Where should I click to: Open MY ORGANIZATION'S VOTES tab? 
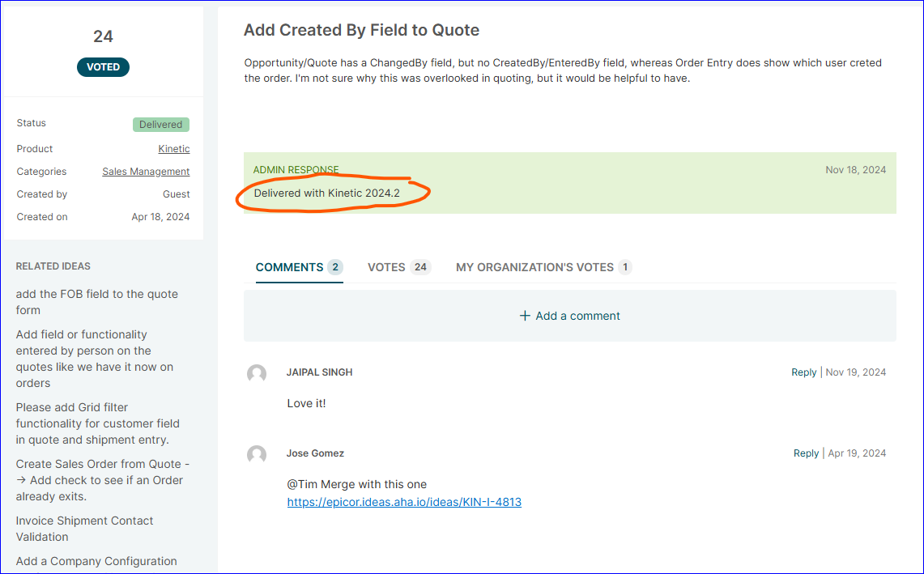[x=544, y=267]
